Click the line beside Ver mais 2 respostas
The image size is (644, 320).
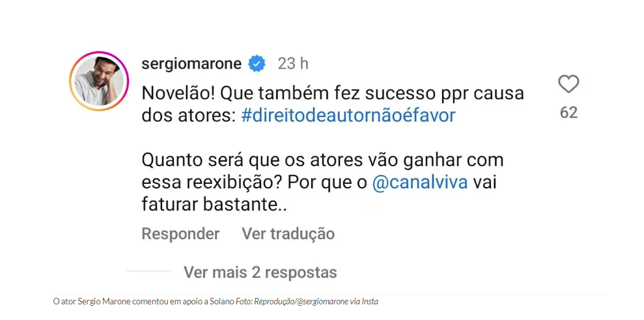(x=148, y=271)
